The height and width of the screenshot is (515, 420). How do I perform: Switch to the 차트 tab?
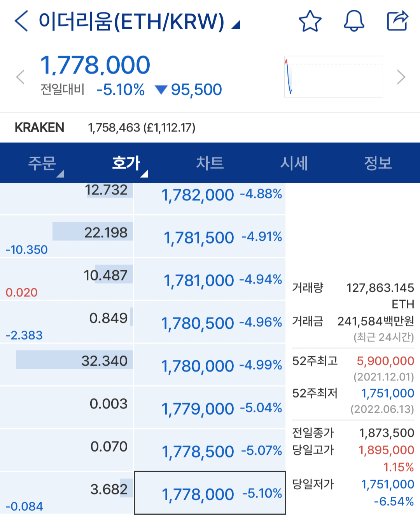210,163
